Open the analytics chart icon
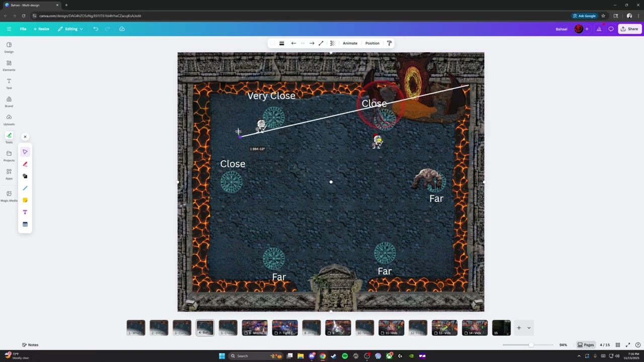Image resolution: width=644 pixels, height=362 pixels. click(599, 29)
